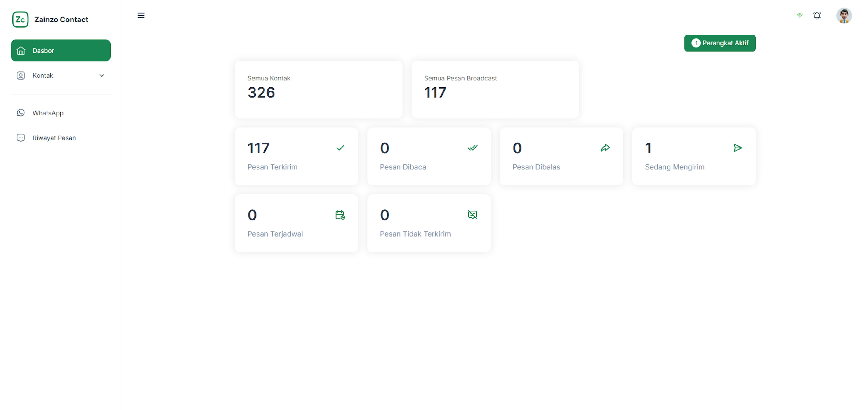Screen dimensions: 868x410
Task: Open Kontak sidebar section
Action: coord(43,75)
